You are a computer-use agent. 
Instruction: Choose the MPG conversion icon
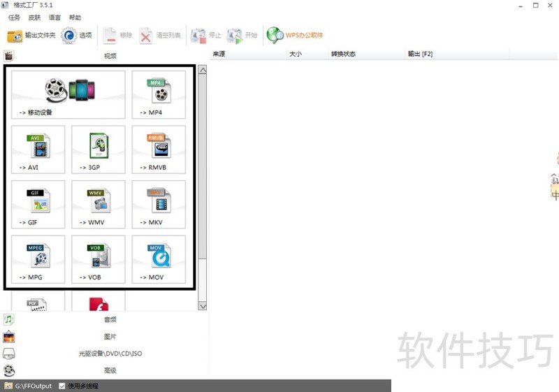(x=38, y=259)
